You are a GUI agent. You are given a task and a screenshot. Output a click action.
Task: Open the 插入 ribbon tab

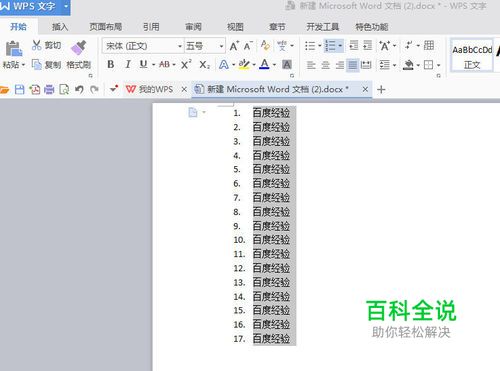pos(60,27)
